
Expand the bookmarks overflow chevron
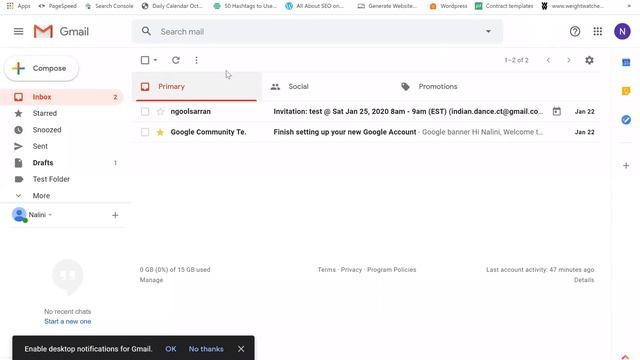coord(629,6)
